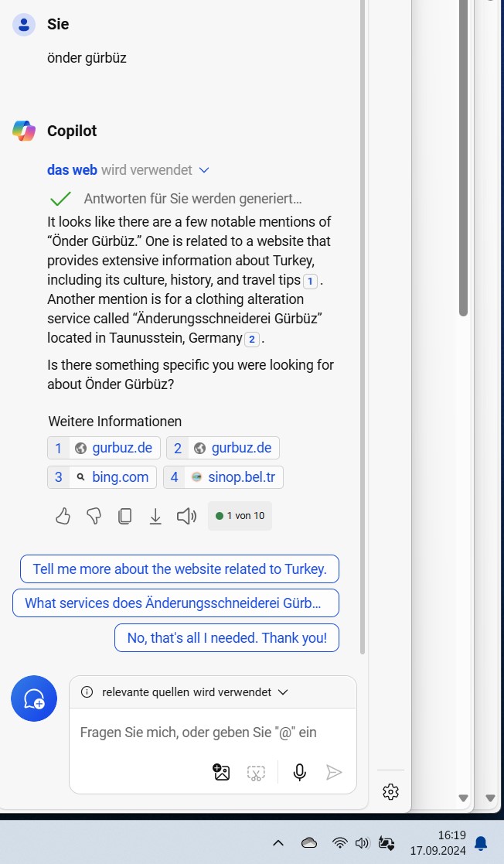Open sidebar settings gear
The width and height of the screenshot is (504, 864).
click(x=390, y=792)
